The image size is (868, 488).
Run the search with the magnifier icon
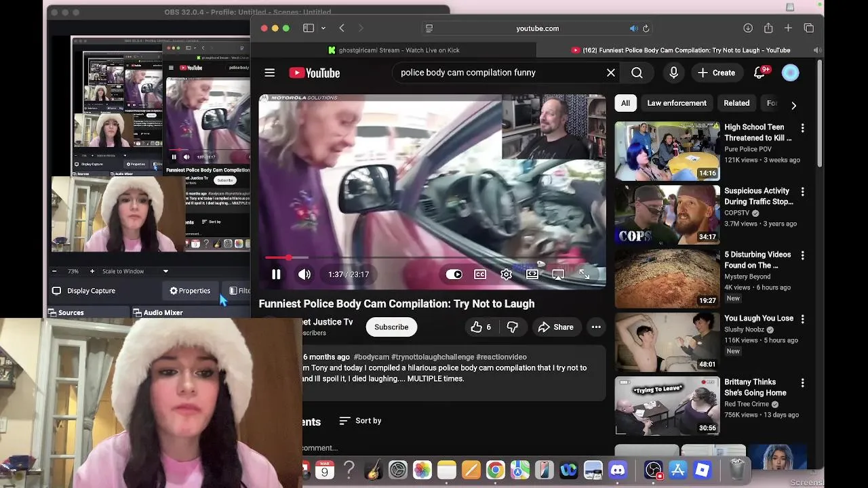(637, 73)
